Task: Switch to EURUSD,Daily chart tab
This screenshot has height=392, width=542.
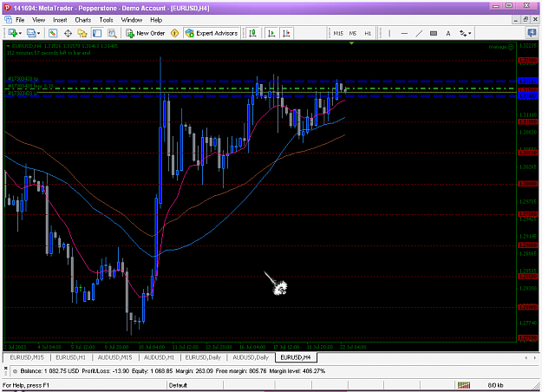Action: (203, 357)
